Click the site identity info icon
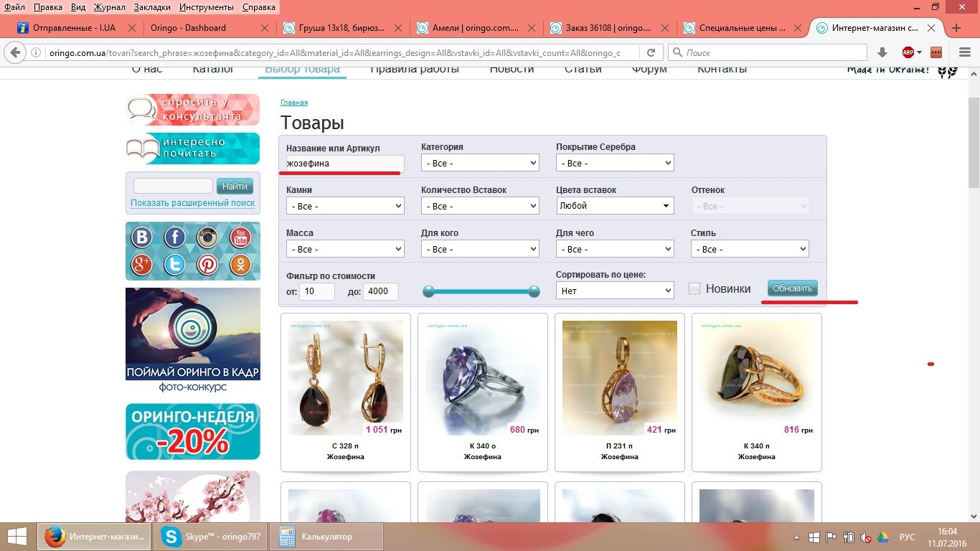The width and height of the screenshot is (980, 551). [36, 52]
